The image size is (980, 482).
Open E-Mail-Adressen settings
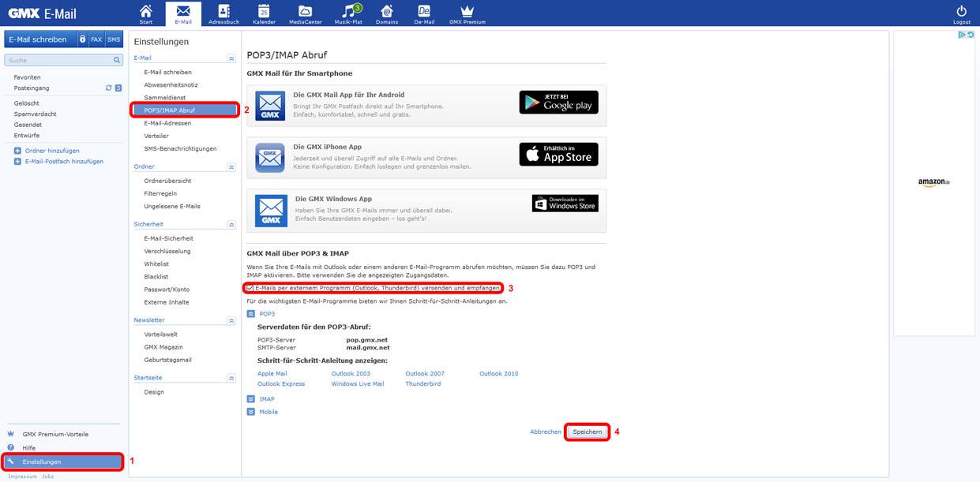point(167,123)
